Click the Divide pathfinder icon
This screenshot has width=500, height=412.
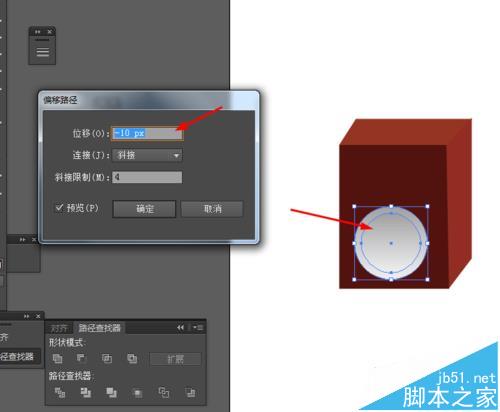(x=60, y=393)
